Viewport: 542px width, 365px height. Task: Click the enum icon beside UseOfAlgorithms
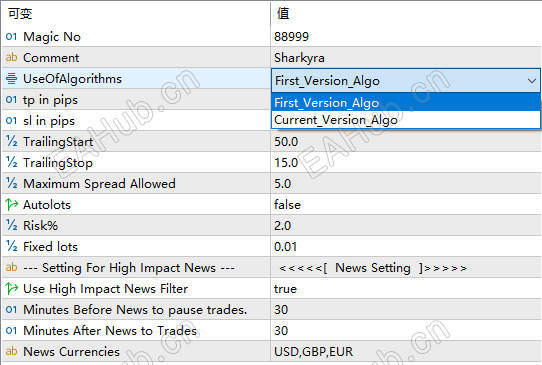click(x=11, y=78)
